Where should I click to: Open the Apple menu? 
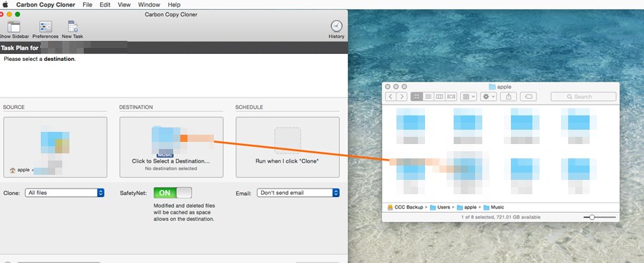tap(5, 4)
